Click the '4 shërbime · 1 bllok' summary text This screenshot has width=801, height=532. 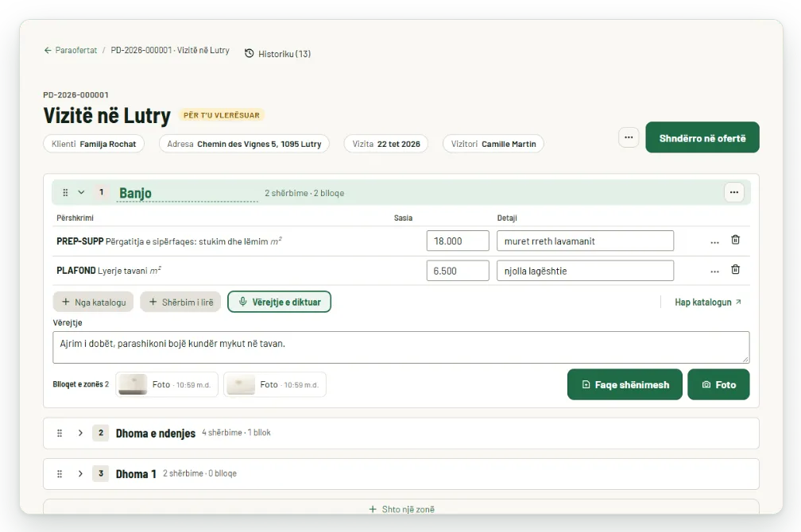click(x=237, y=433)
